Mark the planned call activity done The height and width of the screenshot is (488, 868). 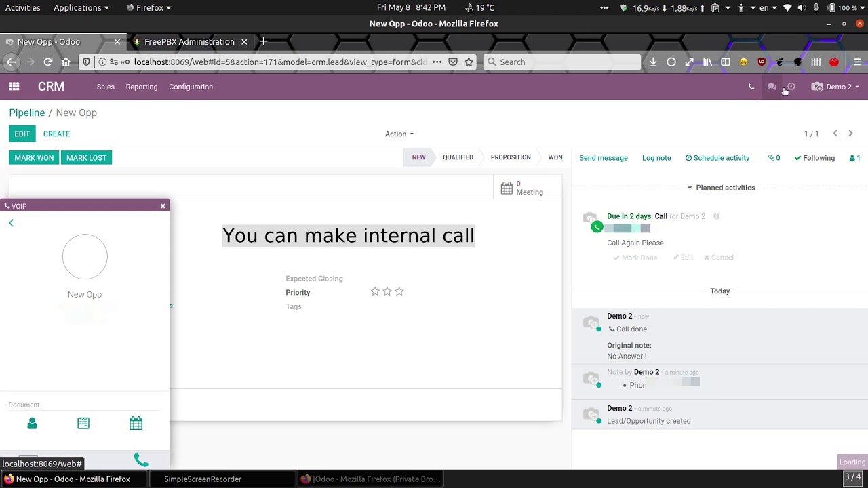click(x=635, y=258)
